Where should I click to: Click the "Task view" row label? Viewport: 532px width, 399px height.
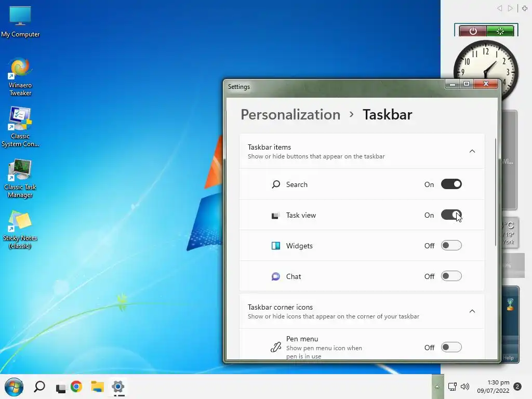pyautogui.click(x=301, y=215)
